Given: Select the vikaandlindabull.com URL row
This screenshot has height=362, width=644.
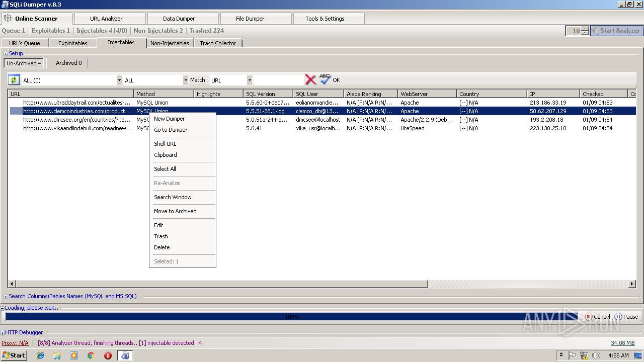Looking at the screenshot, I should pyautogui.click(x=322, y=128).
